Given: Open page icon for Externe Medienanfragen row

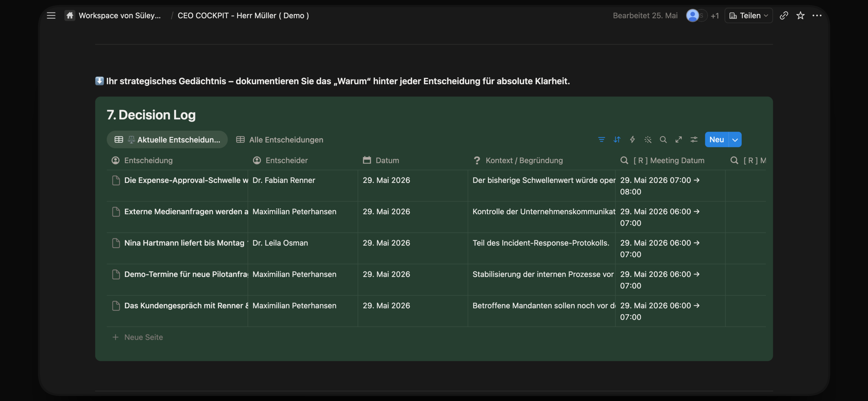Looking at the screenshot, I should point(116,212).
